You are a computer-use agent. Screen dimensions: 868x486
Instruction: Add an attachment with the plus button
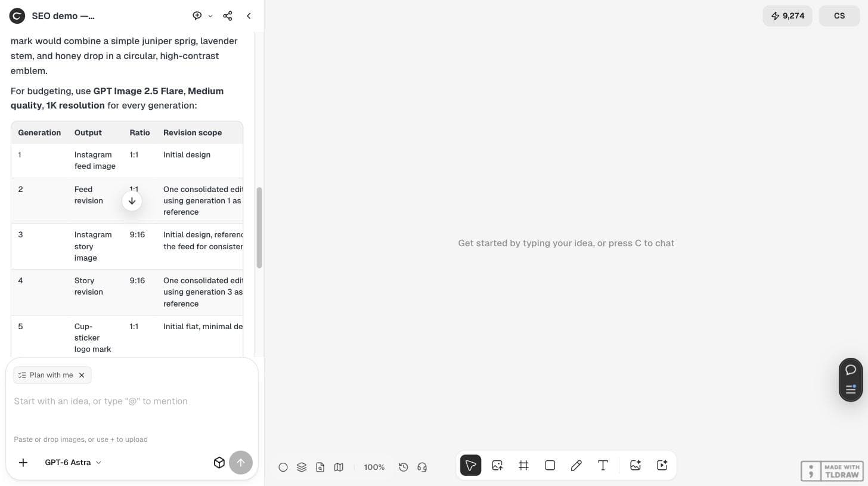[x=23, y=462]
